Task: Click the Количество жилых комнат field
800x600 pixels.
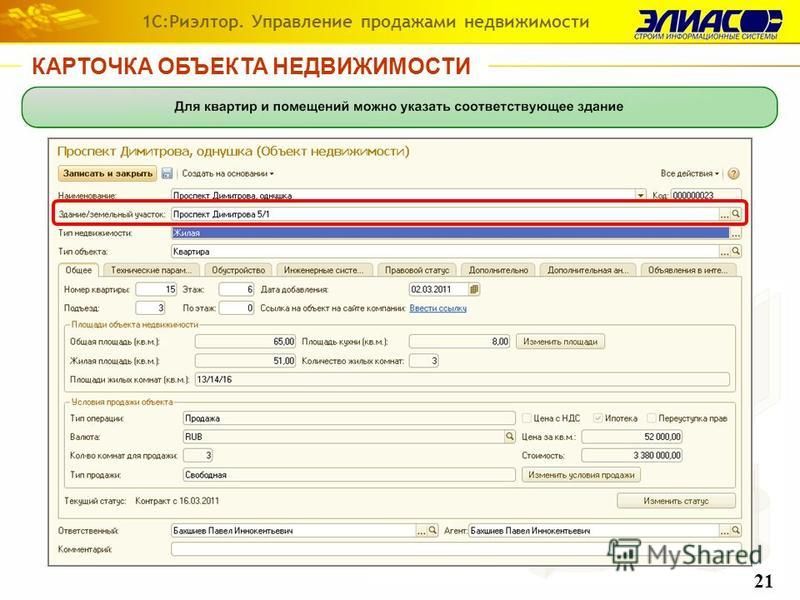Action: [423, 361]
